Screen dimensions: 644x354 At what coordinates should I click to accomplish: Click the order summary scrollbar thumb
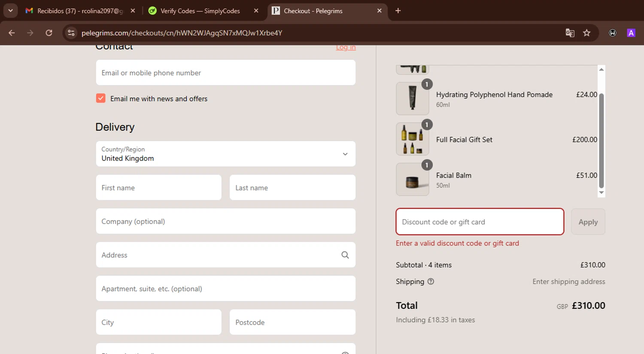point(601,140)
